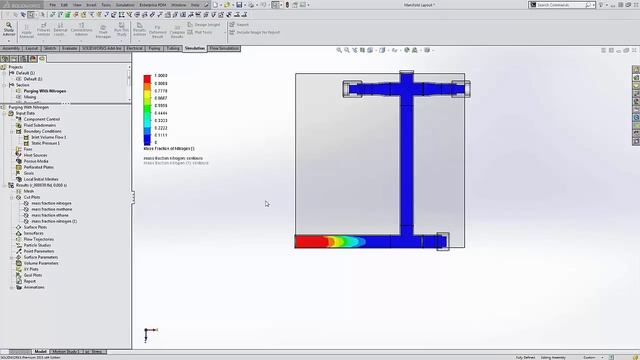Open the Window menu
Viewport: 640px width, 360px height.
coord(178,5)
